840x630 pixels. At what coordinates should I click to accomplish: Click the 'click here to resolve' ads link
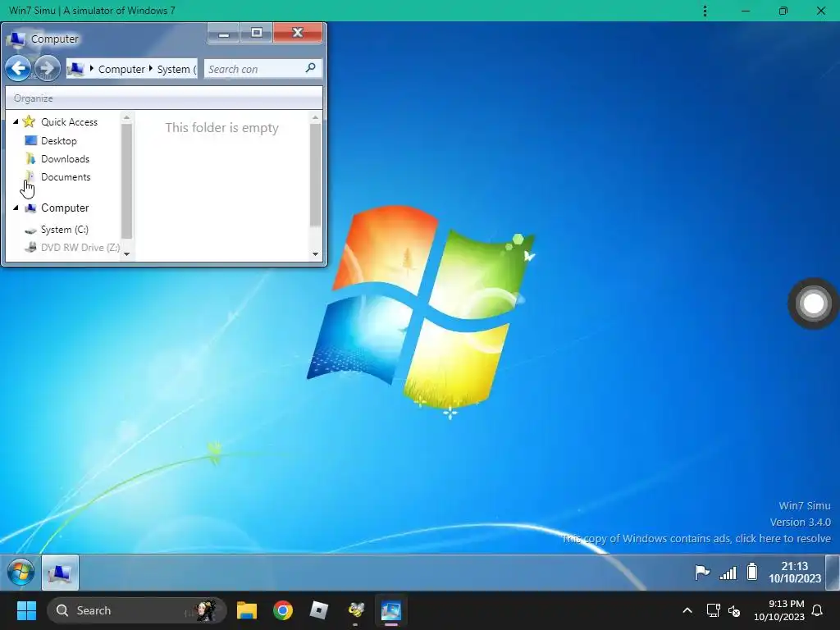[x=783, y=538]
